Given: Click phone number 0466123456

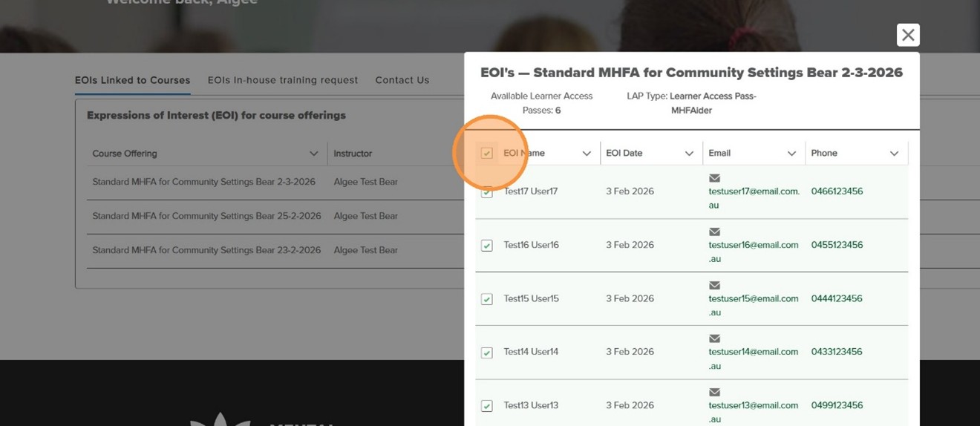Looking at the screenshot, I should [837, 191].
